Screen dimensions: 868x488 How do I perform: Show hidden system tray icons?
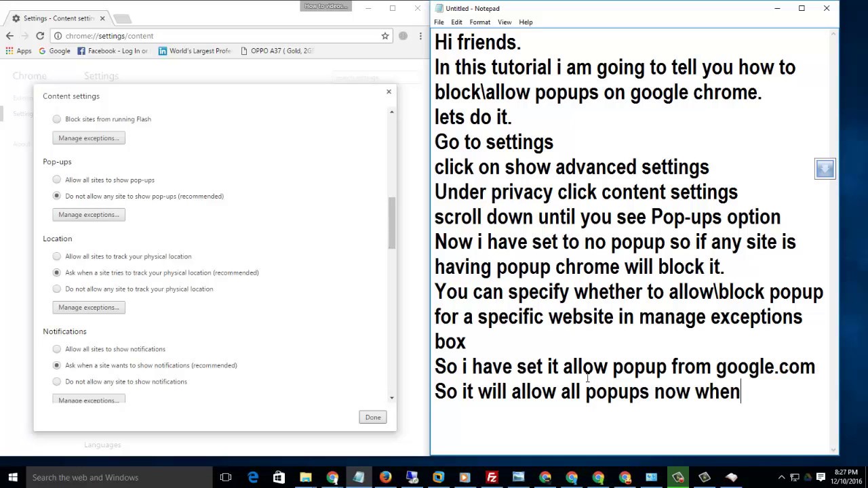pos(781,478)
